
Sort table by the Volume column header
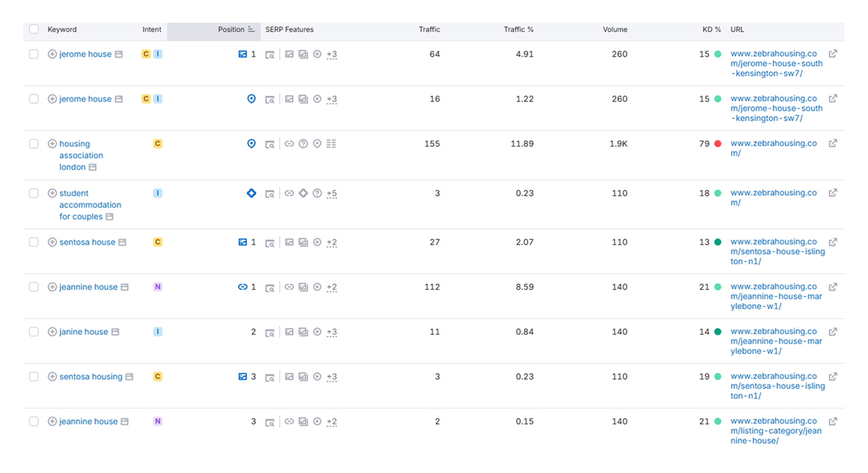pyautogui.click(x=615, y=29)
